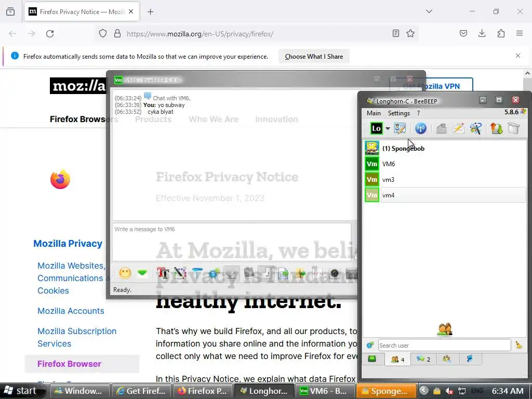This screenshot has height=399, width=532.
Task: Open Firefox hamburger application menu
Action: pos(520,33)
